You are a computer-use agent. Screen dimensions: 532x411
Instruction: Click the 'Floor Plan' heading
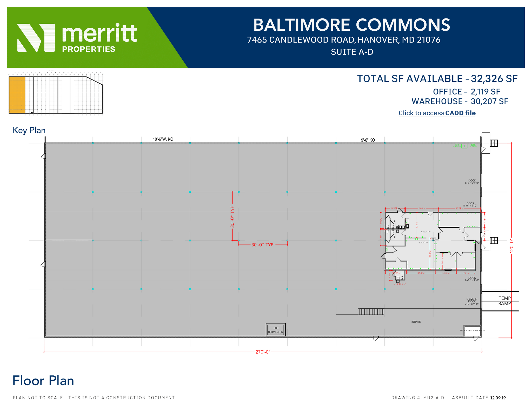pos(43,381)
